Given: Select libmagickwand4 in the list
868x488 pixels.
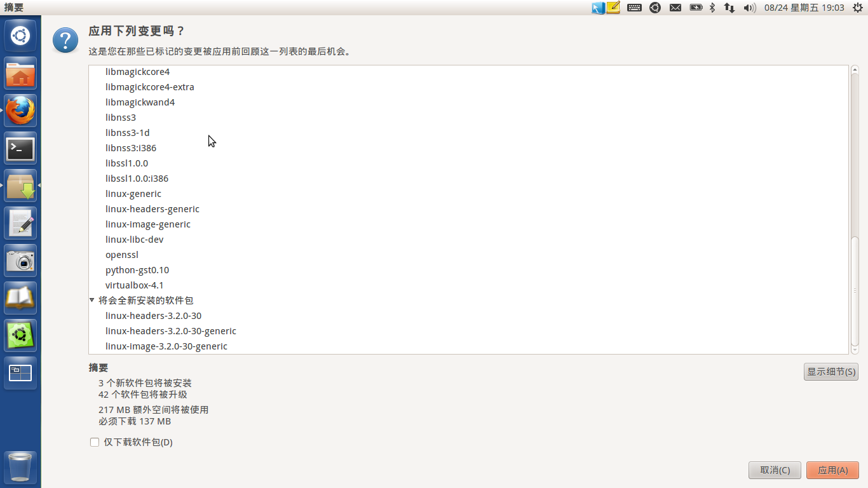Looking at the screenshot, I should [468, 102].
